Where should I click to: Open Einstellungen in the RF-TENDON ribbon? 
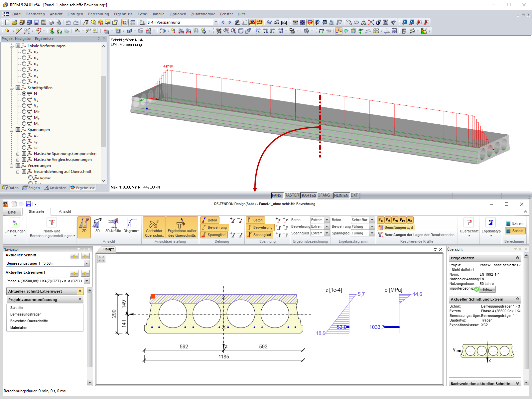point(15,227)
